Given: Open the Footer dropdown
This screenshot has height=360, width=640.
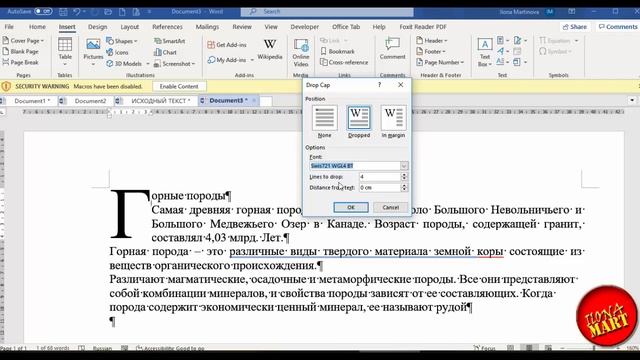Looking at the screenshot, I should pos(431,51).
